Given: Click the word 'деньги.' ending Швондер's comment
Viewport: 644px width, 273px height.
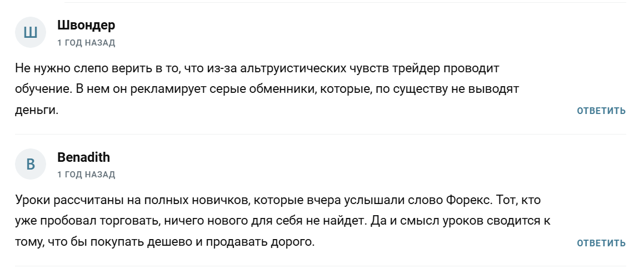Looking at the screenshot, I should click(x=37, y=110).
